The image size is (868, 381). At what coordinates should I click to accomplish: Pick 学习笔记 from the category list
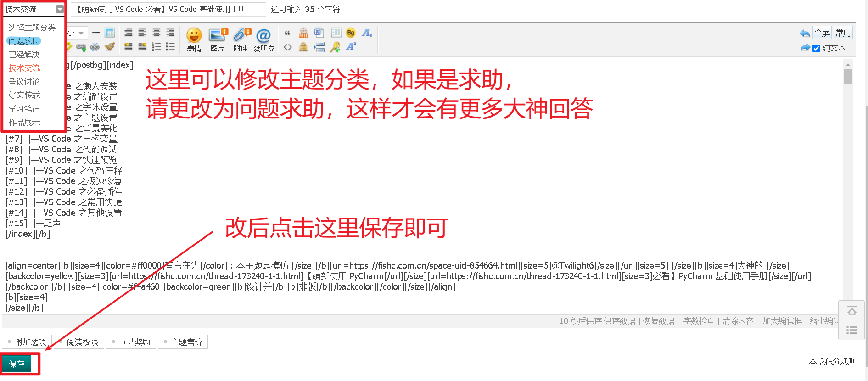(x=24, y=109)
